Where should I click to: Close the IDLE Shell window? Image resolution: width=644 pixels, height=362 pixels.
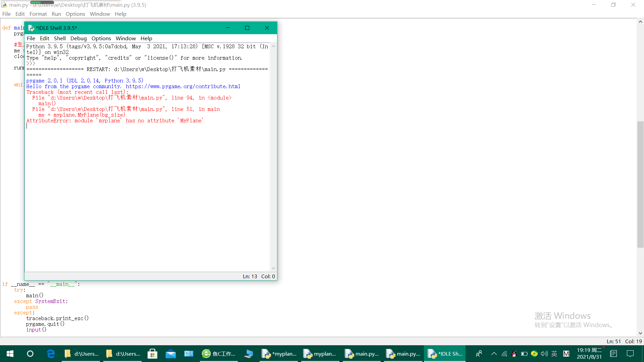pyautogui.click(x=267, y=28)
